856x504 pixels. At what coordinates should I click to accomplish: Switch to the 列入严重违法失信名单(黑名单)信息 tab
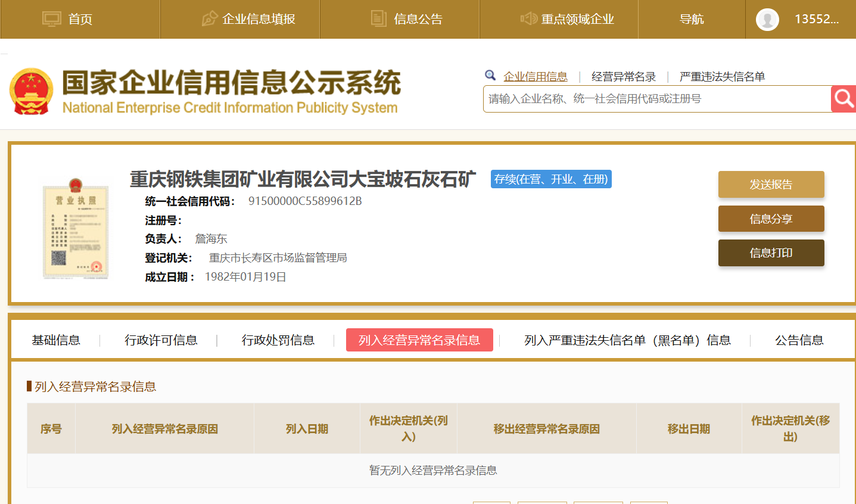(x=627, y=340)
